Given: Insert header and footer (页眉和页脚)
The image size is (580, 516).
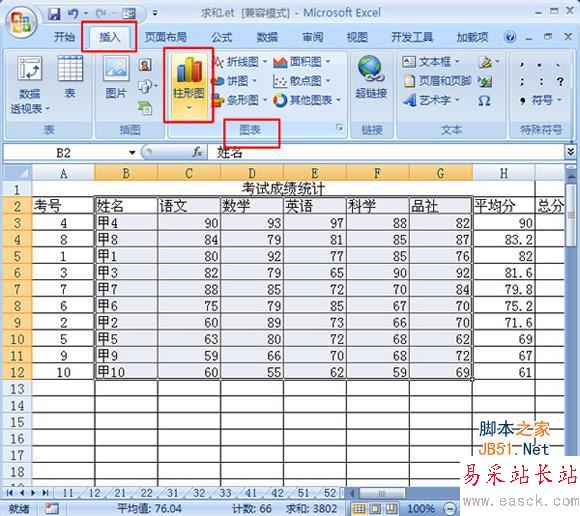Looking at the screenshot, I should pyautogui.click(x=437, y=81).
